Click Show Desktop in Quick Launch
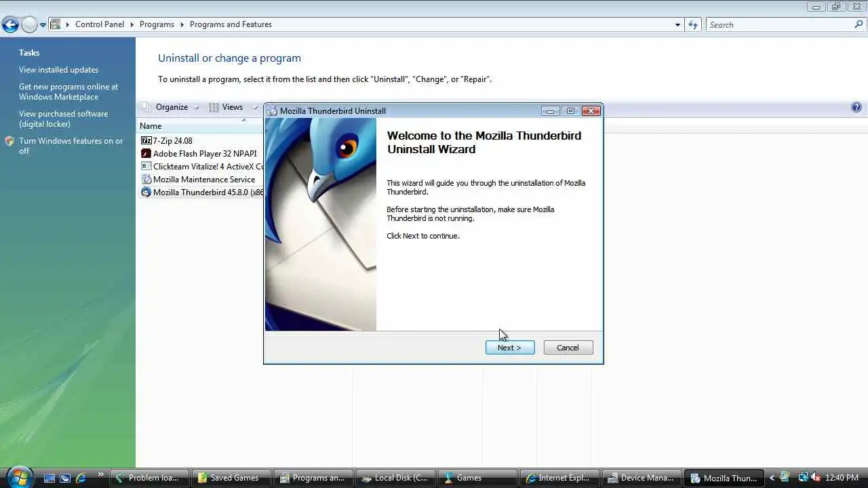 pyautogui.click(x=50, y=478)
